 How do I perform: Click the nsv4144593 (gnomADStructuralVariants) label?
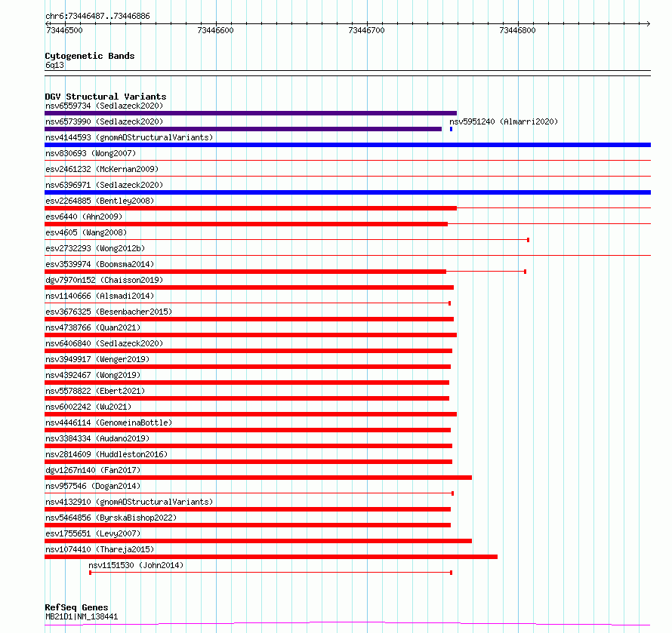pyautogui.click(x=129, y=137)
